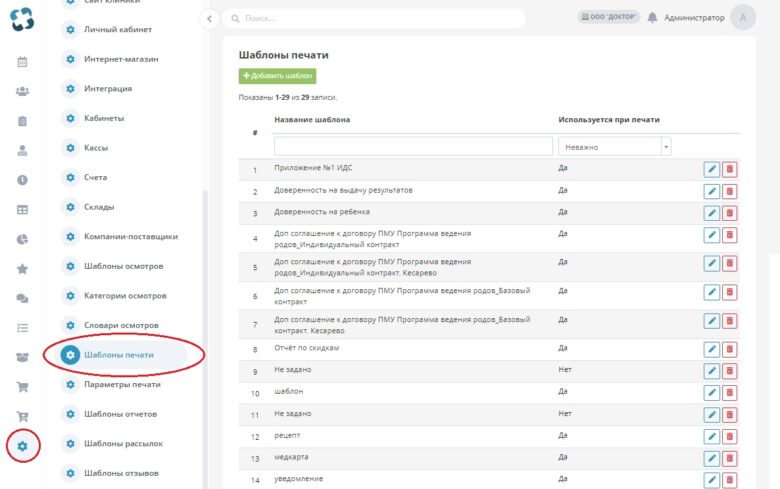
Task: Open the table grid icon in rail
Action: [22, 210]
